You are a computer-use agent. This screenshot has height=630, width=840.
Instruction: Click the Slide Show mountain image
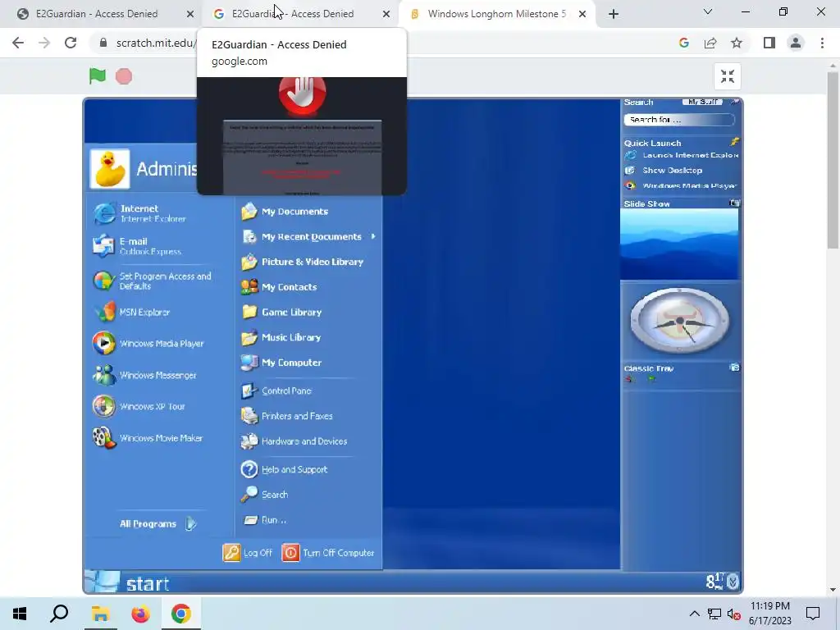click(679, 244)
